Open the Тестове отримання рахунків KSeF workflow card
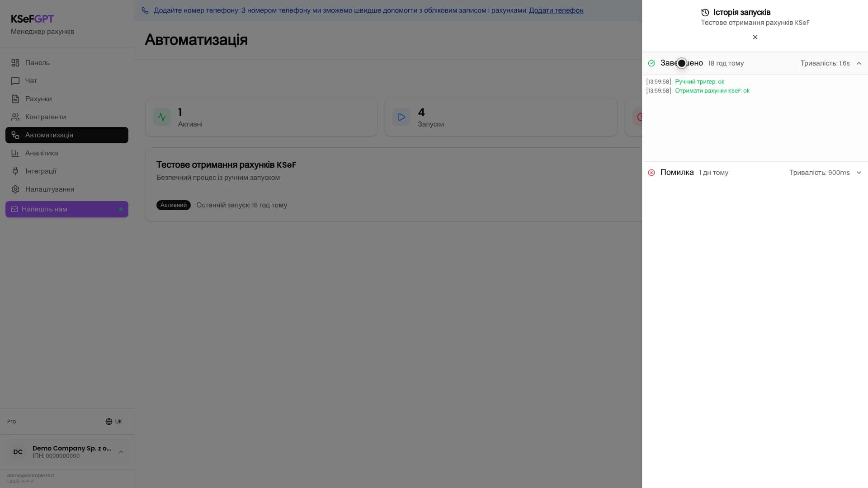 (x=393, y=184)
